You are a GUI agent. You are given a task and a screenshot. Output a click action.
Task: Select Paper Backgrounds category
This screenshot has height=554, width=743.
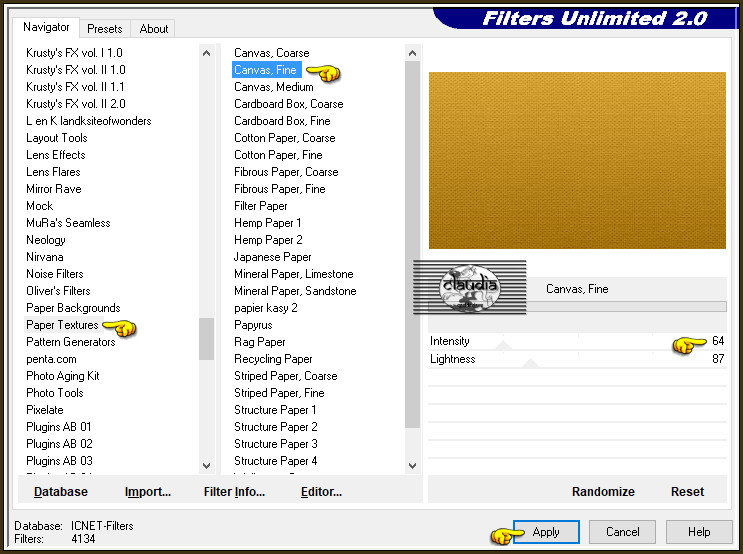pyautogui.click(x=73, y=308)
